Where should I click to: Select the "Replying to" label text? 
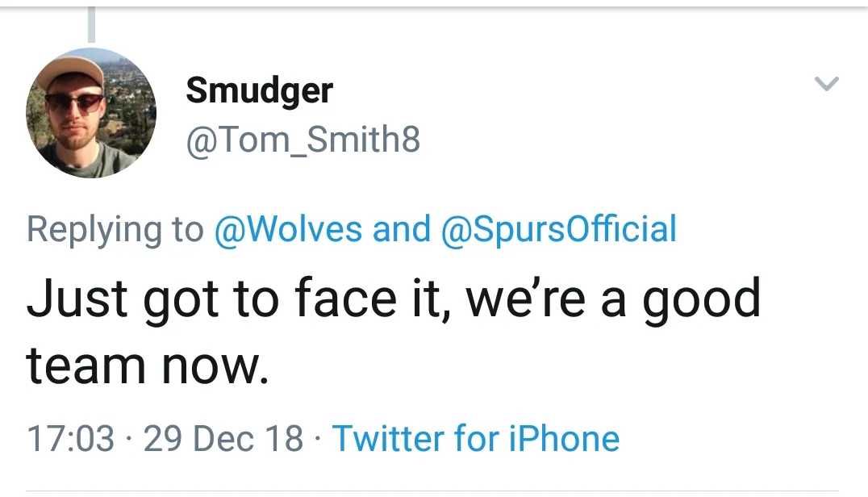[115, 231]
